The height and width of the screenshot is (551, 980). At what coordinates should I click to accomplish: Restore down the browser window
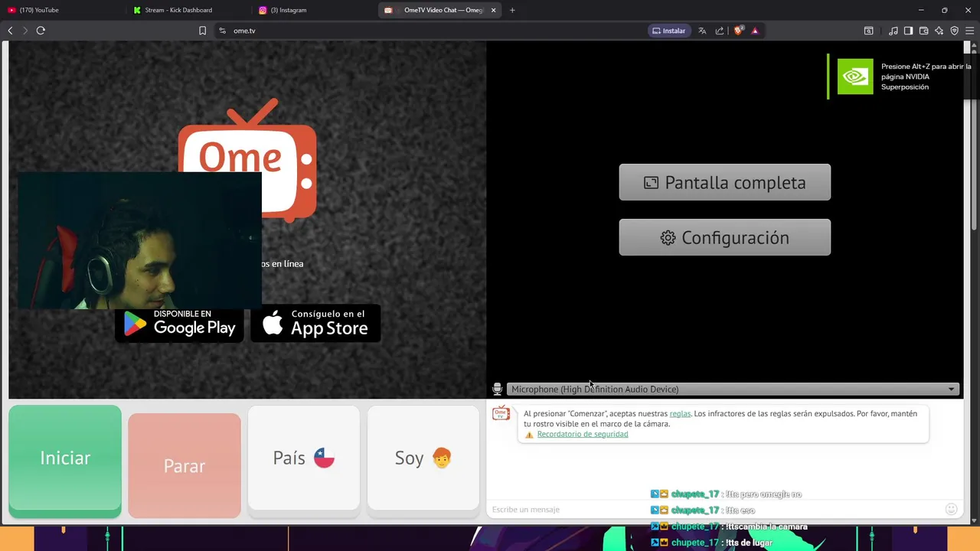pyautogui.click(x=944, y=10)
